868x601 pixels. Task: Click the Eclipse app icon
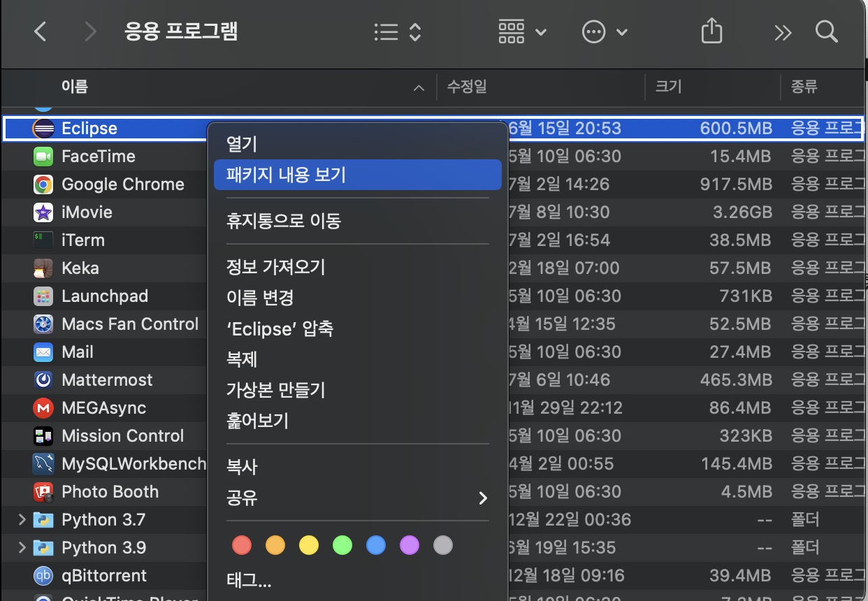pos(43,129)
